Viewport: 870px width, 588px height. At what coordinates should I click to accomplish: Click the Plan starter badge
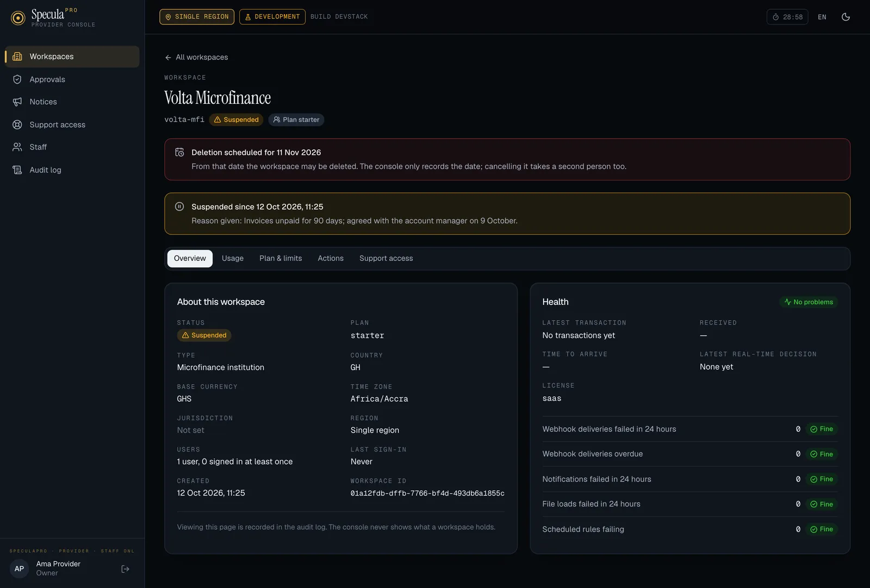(296, 120)
